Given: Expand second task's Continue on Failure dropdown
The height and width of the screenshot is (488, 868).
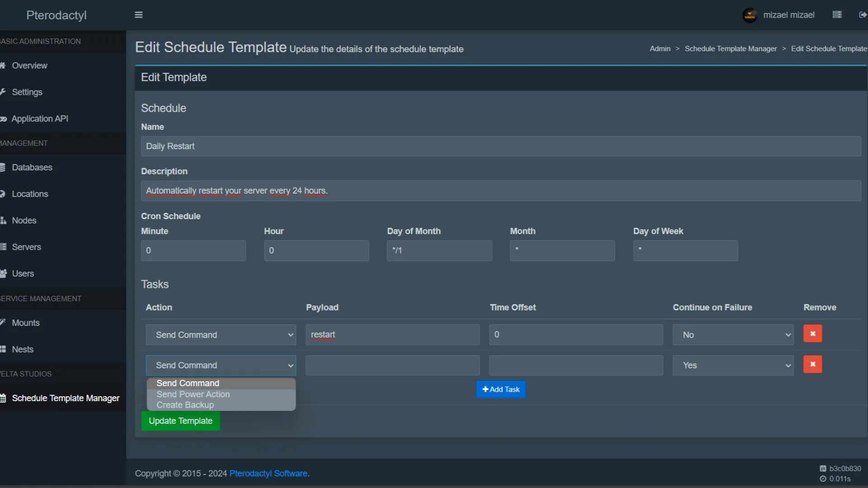Looking at the screenshot, I should 733,365.
